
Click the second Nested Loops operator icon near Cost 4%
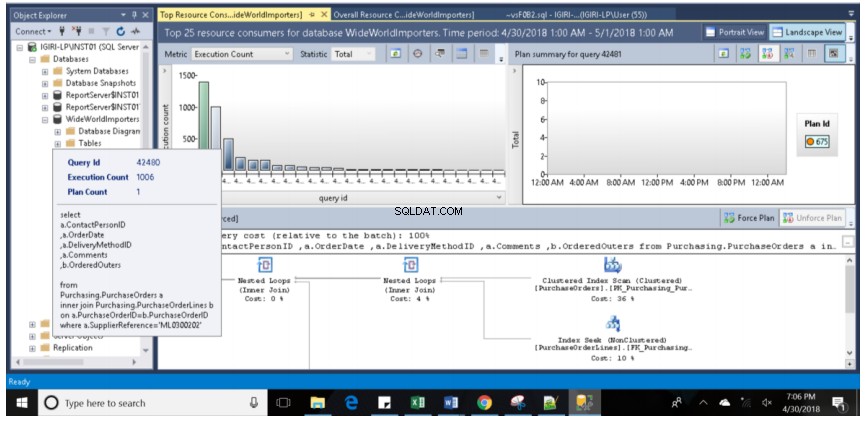[x=409, y=265]
